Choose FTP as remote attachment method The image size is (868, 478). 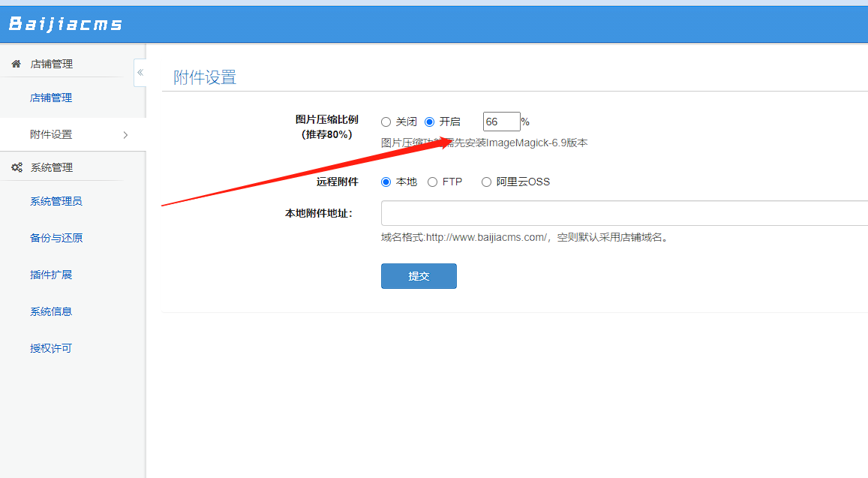[x=432, y=181]
